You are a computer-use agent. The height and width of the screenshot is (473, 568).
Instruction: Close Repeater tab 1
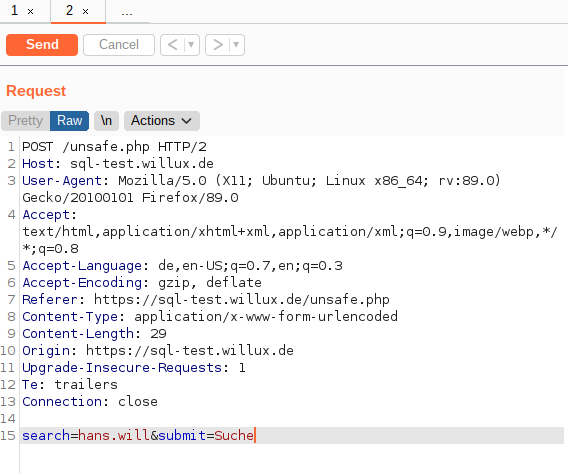[x=30, y=12]
